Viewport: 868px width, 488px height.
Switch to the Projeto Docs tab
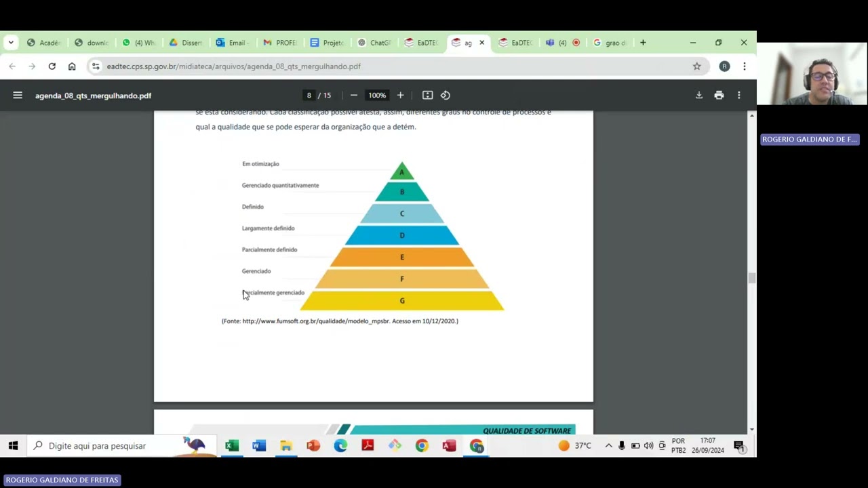coord(328,43)
